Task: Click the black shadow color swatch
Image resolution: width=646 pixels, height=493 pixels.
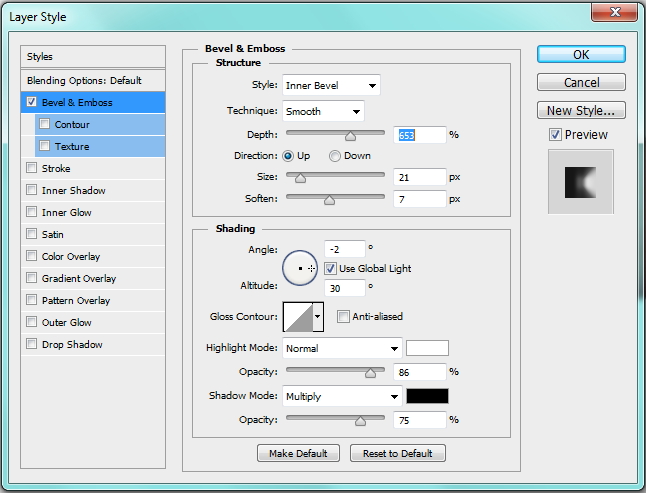Action: (427, 396)
